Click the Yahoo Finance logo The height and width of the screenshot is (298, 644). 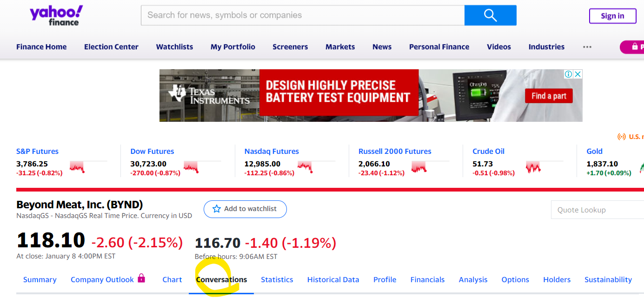[56, 16]
